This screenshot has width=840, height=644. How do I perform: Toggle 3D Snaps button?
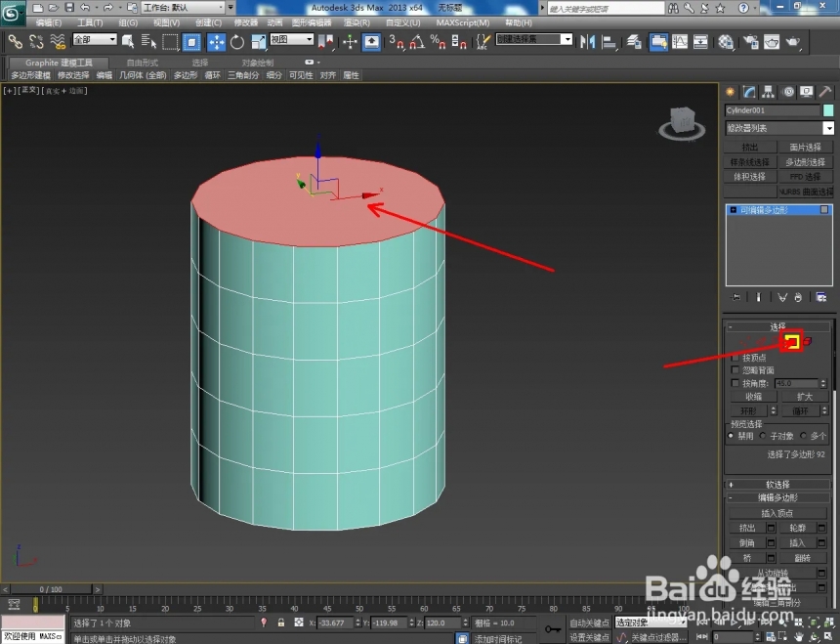[x=396, y=41]
